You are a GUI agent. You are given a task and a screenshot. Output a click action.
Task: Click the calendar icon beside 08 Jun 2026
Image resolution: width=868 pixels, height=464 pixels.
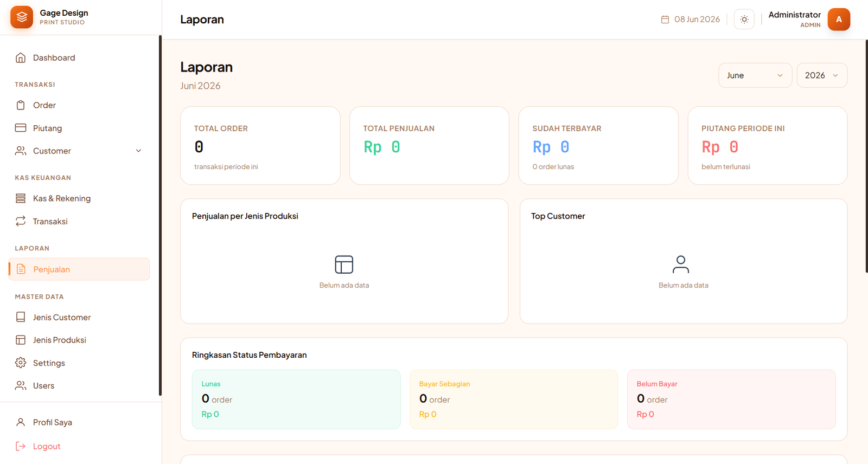665,20
